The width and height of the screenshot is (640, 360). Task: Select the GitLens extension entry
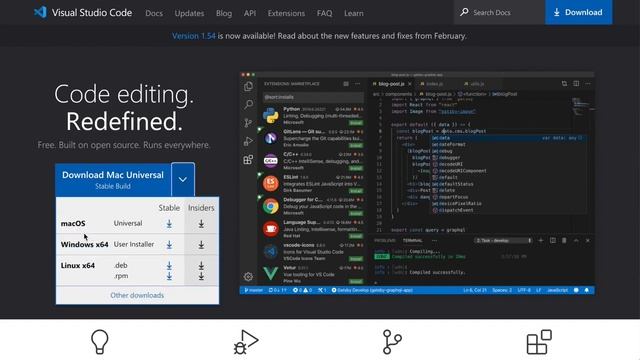[x=313, y=138]
